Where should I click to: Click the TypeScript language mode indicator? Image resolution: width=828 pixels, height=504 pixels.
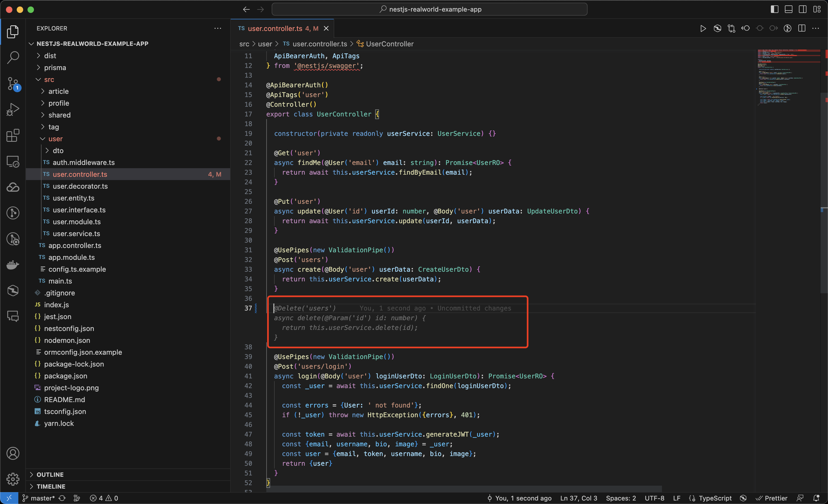tap(715, 498)
